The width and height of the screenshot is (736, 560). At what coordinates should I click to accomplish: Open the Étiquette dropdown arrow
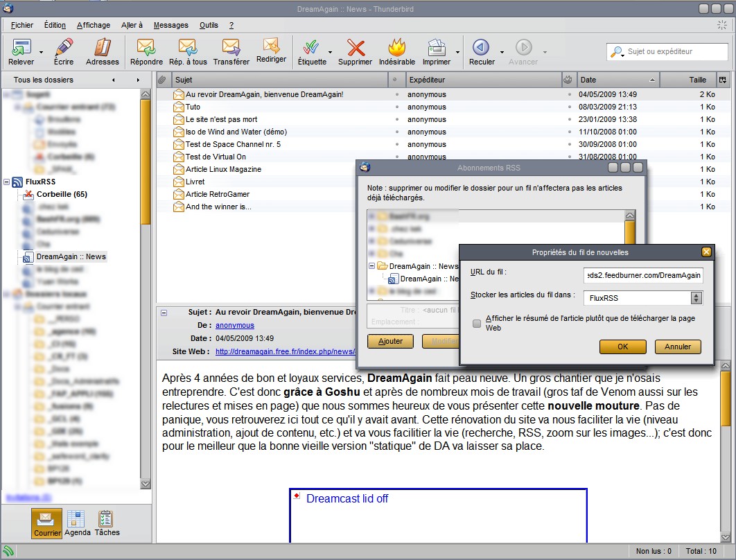tap(331, 52)
